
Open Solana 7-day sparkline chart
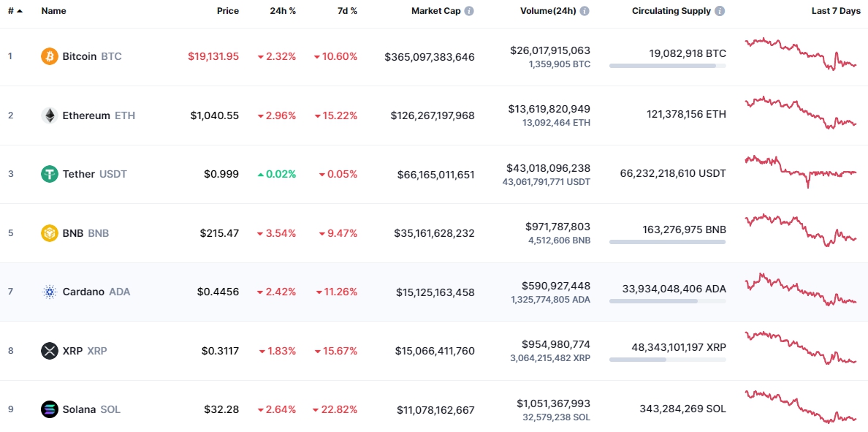click(x=801, y=406)
